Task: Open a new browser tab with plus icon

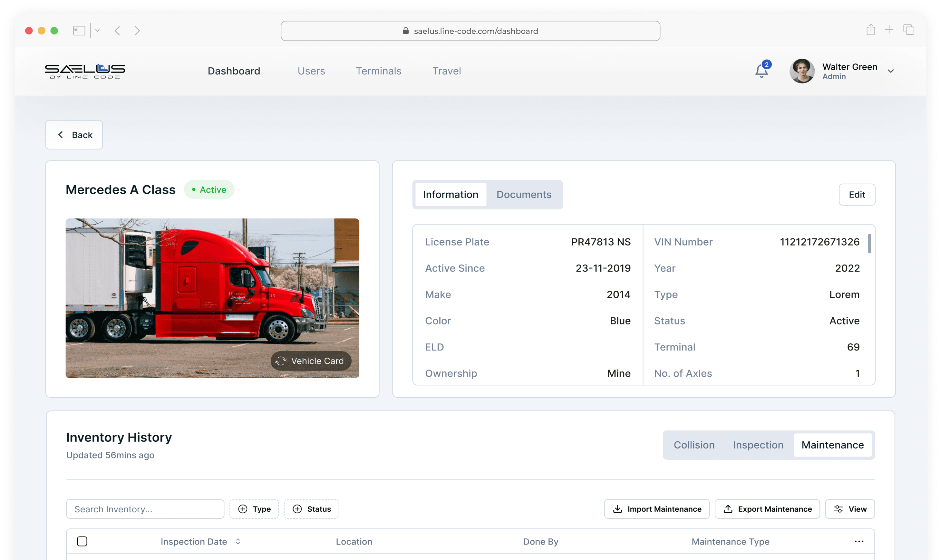Action: coord(889,30)
